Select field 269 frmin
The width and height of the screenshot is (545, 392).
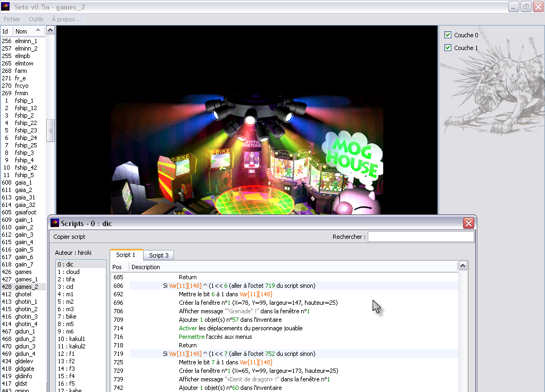[23, 93]
